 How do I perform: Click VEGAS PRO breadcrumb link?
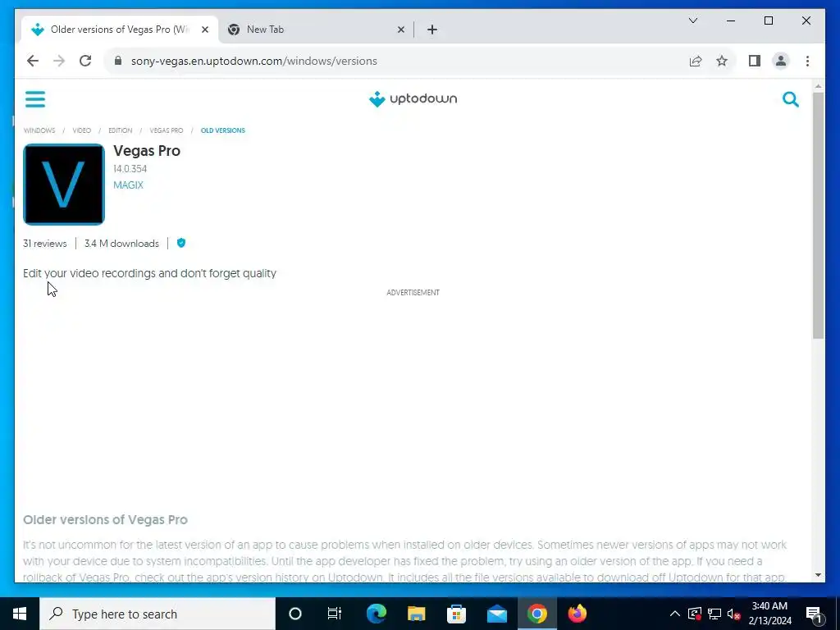(x=166, y=130)
